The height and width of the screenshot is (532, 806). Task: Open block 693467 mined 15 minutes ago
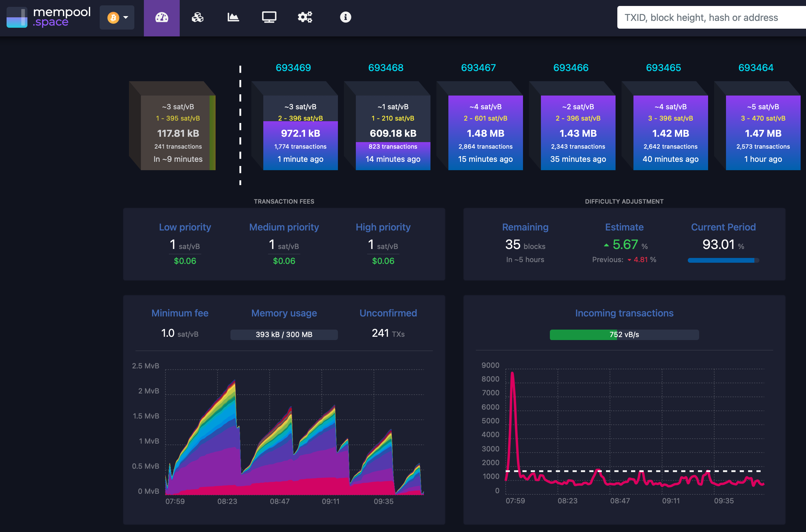coord(485,132)
